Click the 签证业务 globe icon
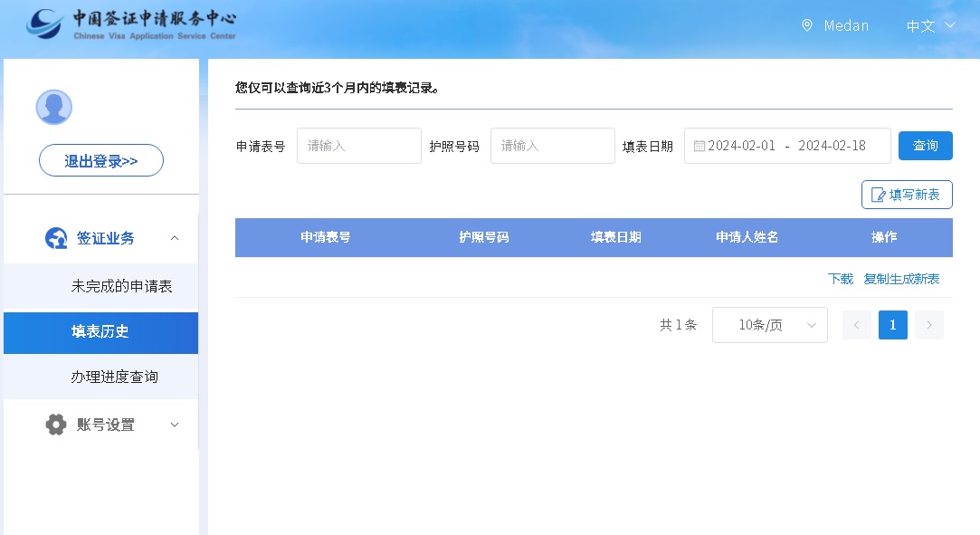Screen dimensions: 980x535 56,238
